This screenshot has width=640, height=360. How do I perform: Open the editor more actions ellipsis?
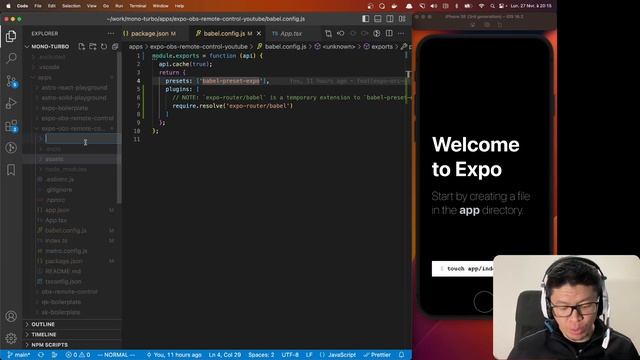[401, 33]
